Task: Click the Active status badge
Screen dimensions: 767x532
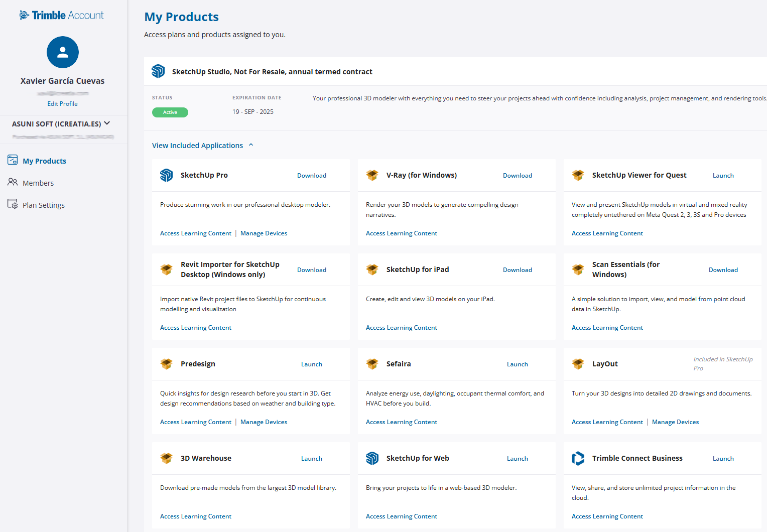Action: click(x=170, y=112)
